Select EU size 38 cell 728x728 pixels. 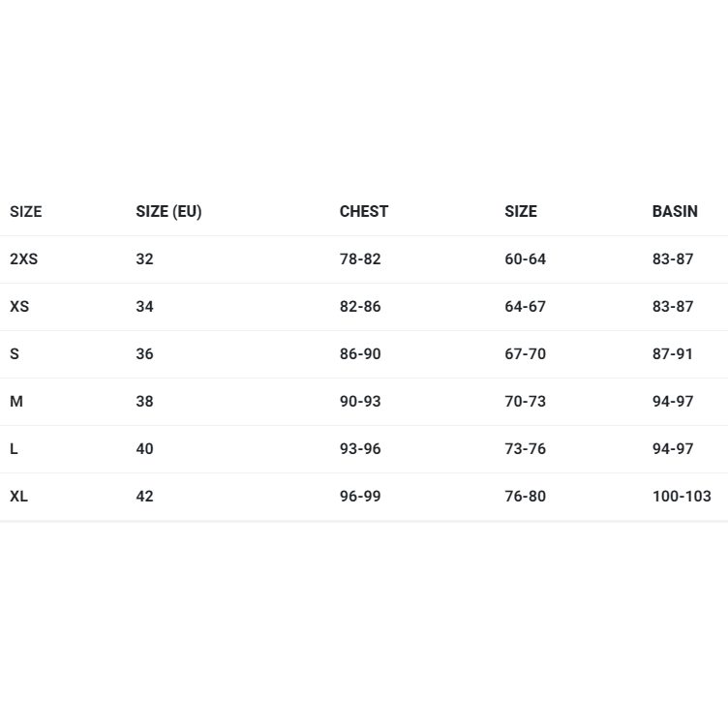(144, 401)
